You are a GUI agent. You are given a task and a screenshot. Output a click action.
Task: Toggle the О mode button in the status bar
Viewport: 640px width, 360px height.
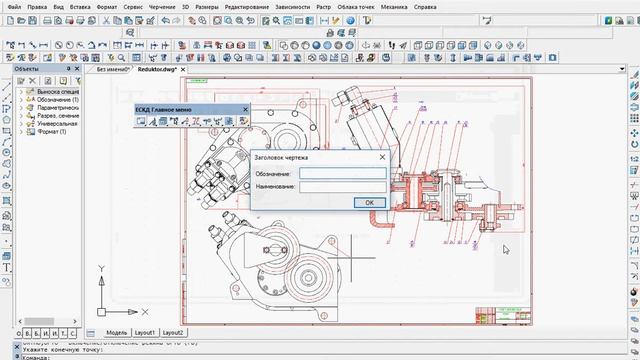(x=18, y=333)
